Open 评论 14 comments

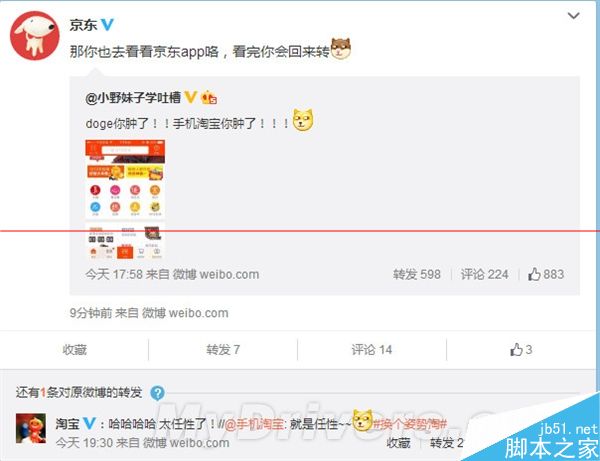pyautogui.click(x=372, y=350)
